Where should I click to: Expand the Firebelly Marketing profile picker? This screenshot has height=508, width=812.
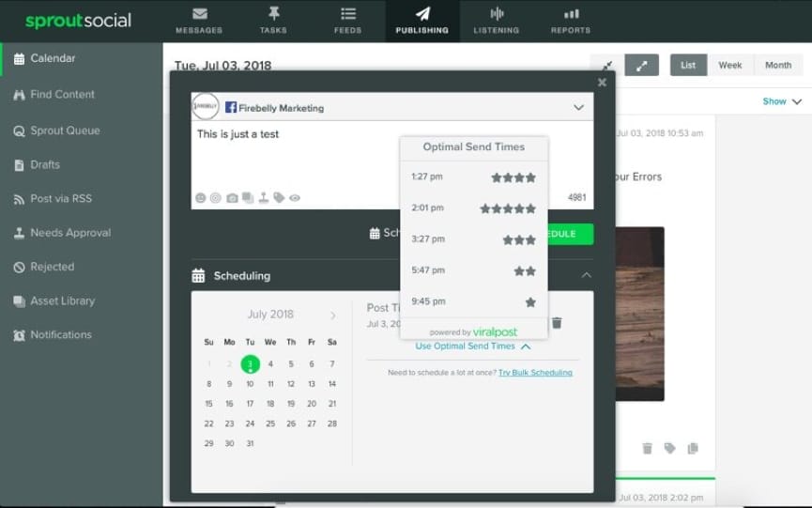point(578,108)
